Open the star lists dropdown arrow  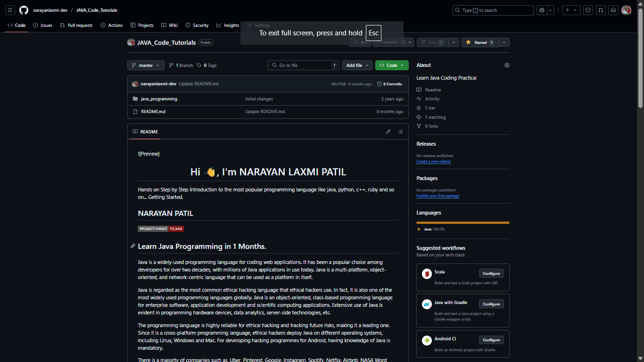[504, 42]
